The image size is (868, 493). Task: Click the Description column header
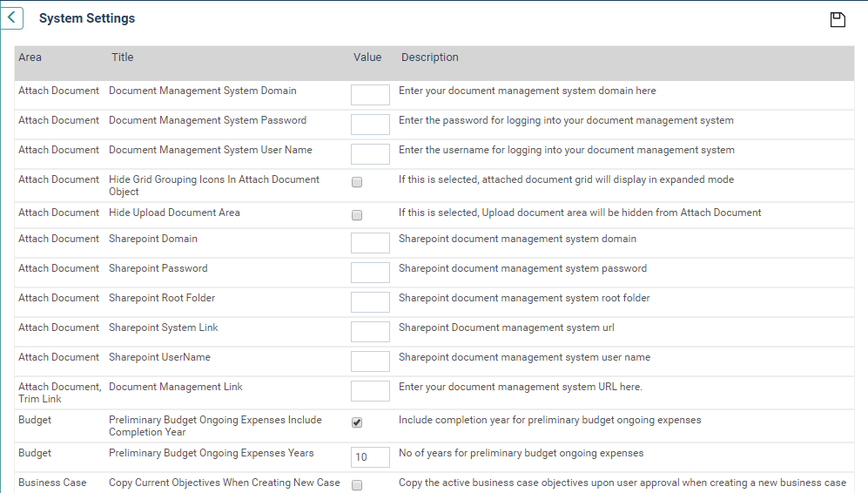429,57
